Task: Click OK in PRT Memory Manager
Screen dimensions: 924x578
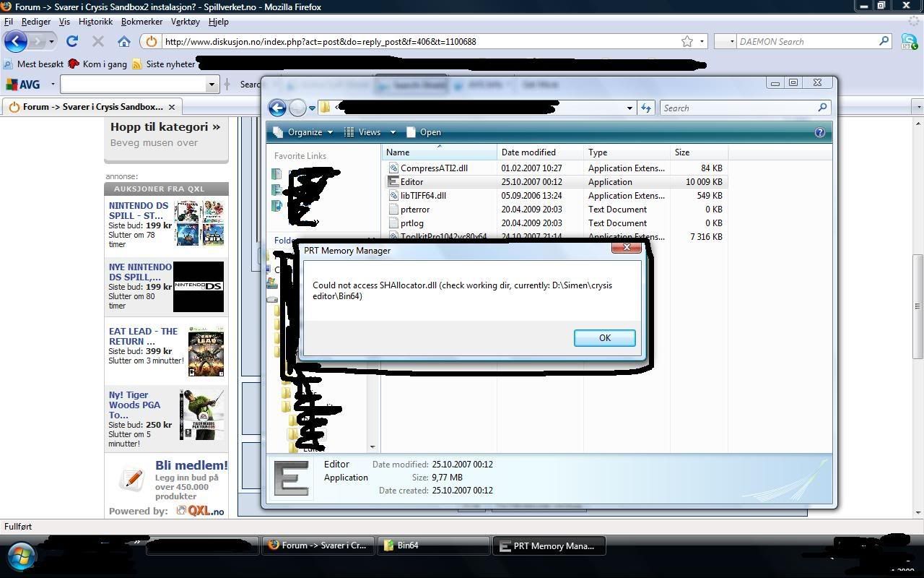Action: pos(604,337)
